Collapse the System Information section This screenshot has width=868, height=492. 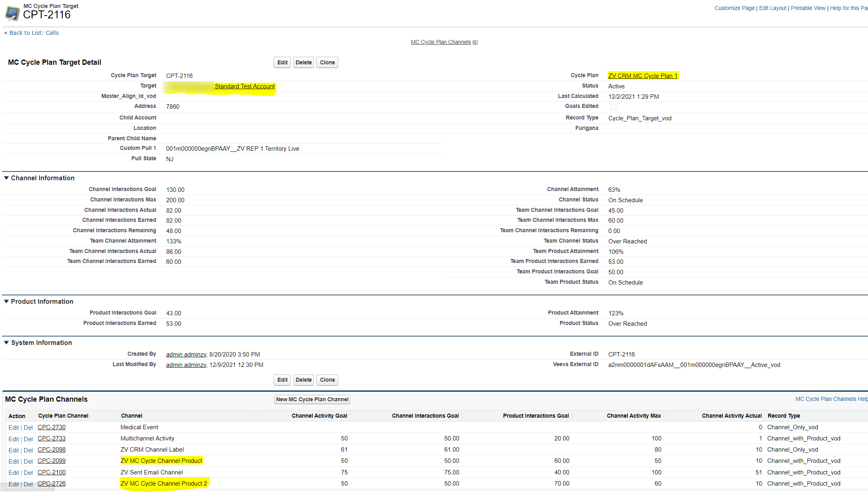(x=6, y=343)
